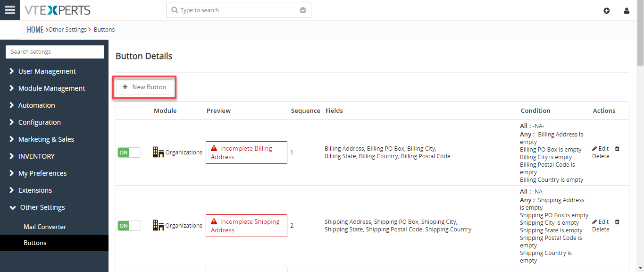Toggle off Incomplete Shipping Address switch
The image size is (644, 272).
(129, 226)
